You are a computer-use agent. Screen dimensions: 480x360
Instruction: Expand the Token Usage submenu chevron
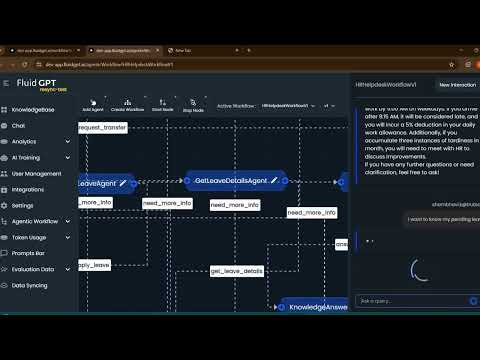(x=68, y=237)
